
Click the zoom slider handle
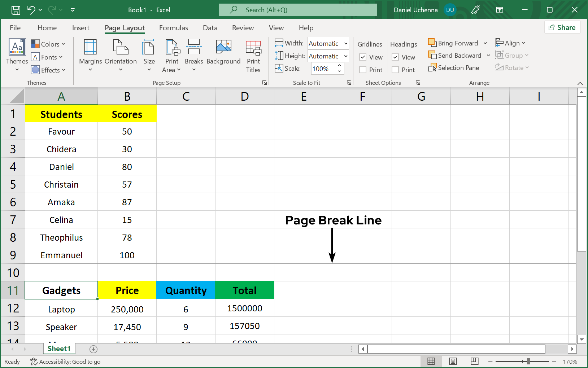[x=528, y=361]
